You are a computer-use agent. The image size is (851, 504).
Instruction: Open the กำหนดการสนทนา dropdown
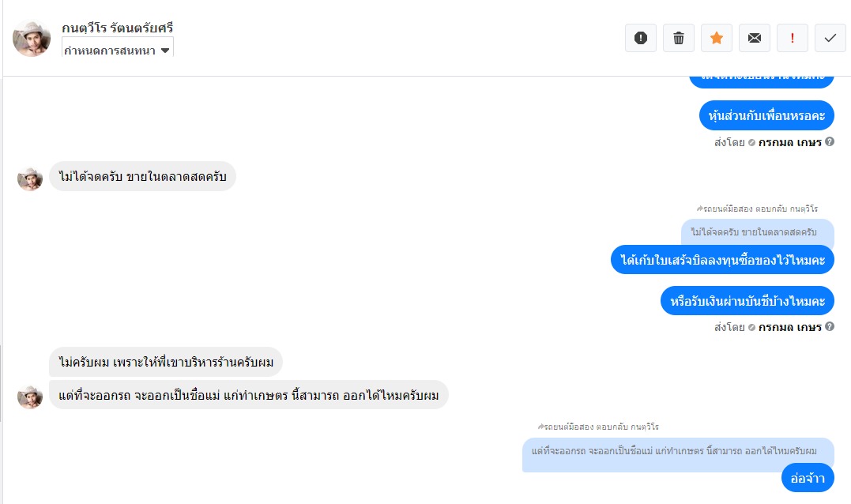[117, 51]
